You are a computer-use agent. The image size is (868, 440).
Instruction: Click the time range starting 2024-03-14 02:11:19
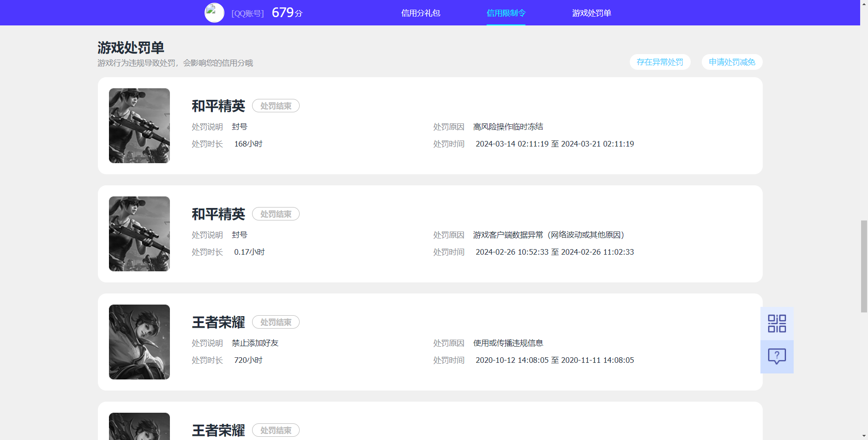[x=555, y=144]
